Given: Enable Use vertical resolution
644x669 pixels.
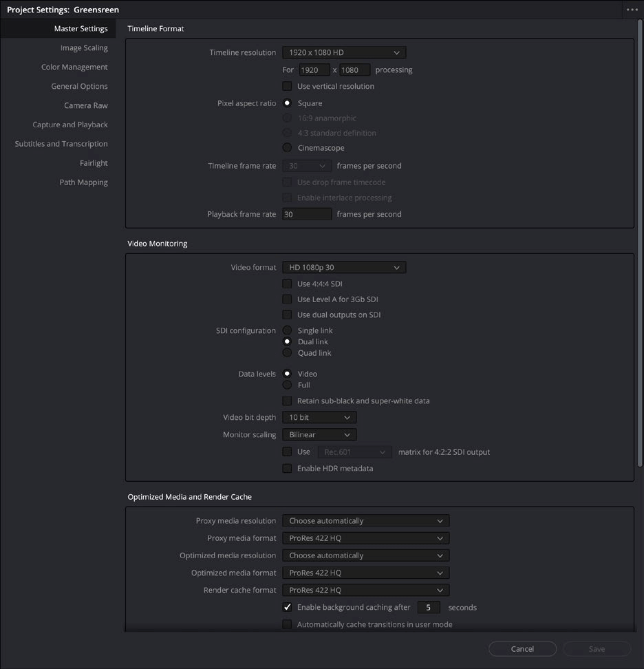Looking at the screenshot, I should tap(287, 86).
